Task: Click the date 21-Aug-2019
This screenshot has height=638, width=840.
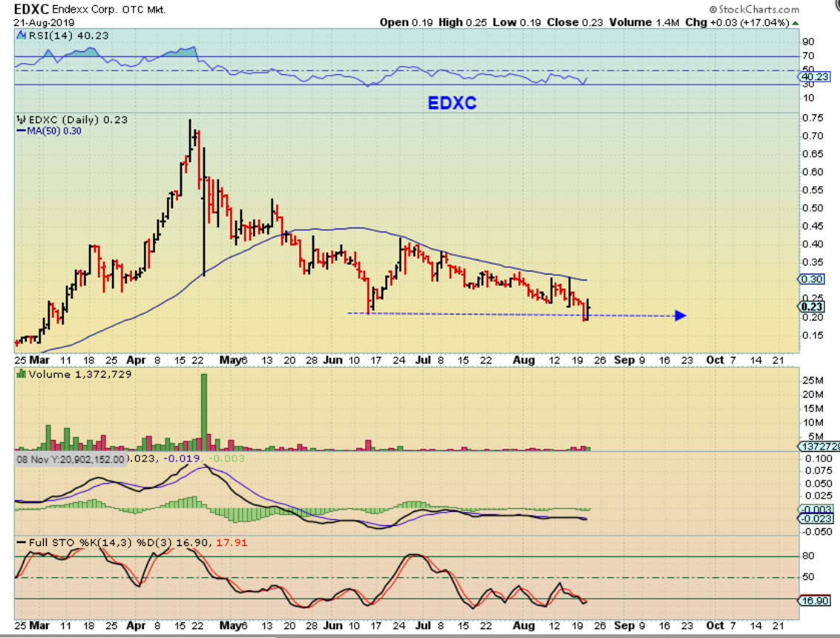Action: [44, 22]
